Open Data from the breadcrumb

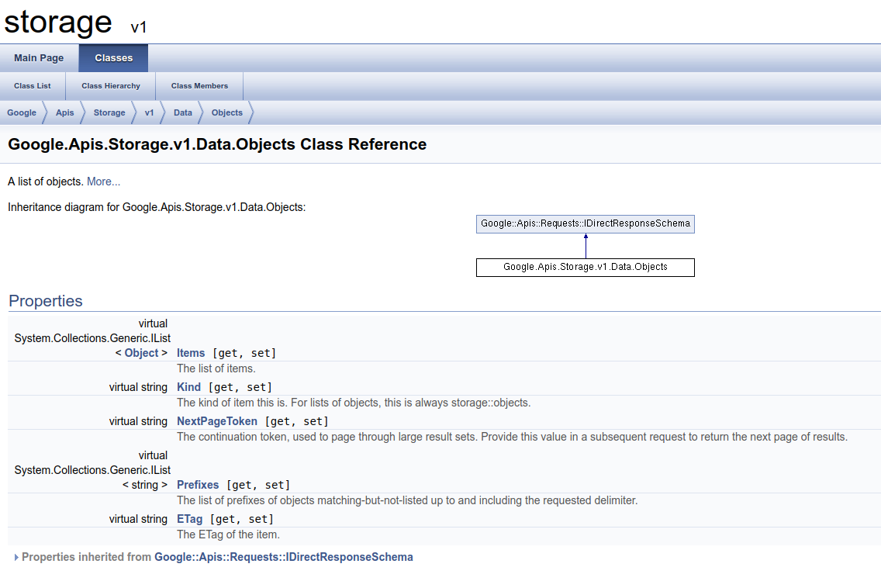tap(182, 112)
